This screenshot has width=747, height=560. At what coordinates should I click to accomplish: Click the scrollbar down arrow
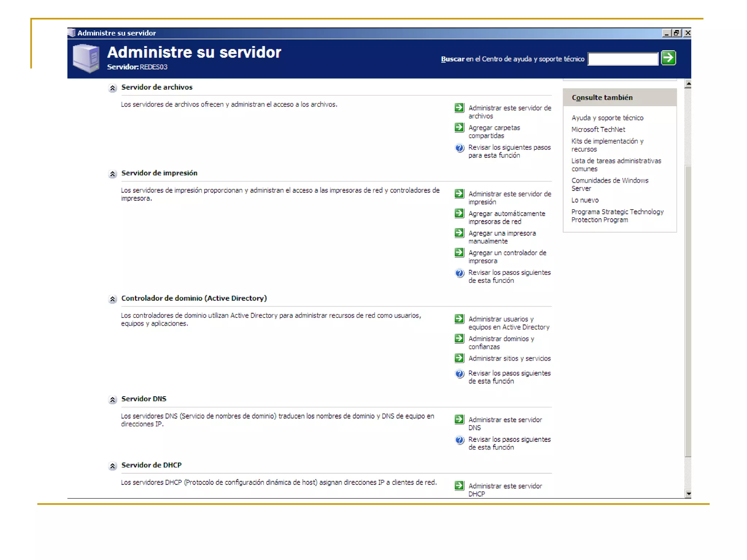click(x=688, y=494)
